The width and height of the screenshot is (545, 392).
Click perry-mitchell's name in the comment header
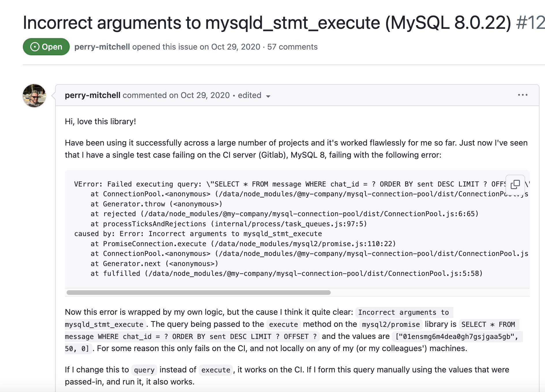(x=93, y=95)
